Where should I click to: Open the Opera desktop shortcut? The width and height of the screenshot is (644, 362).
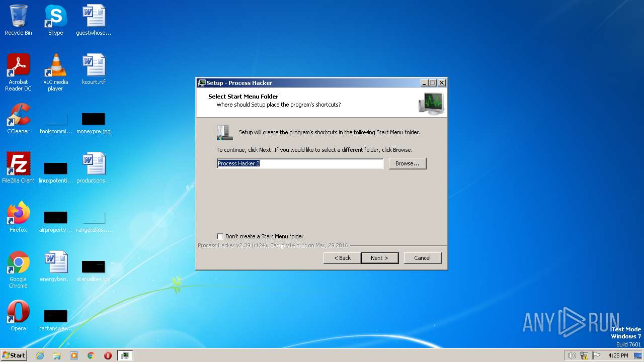point(18,316)
